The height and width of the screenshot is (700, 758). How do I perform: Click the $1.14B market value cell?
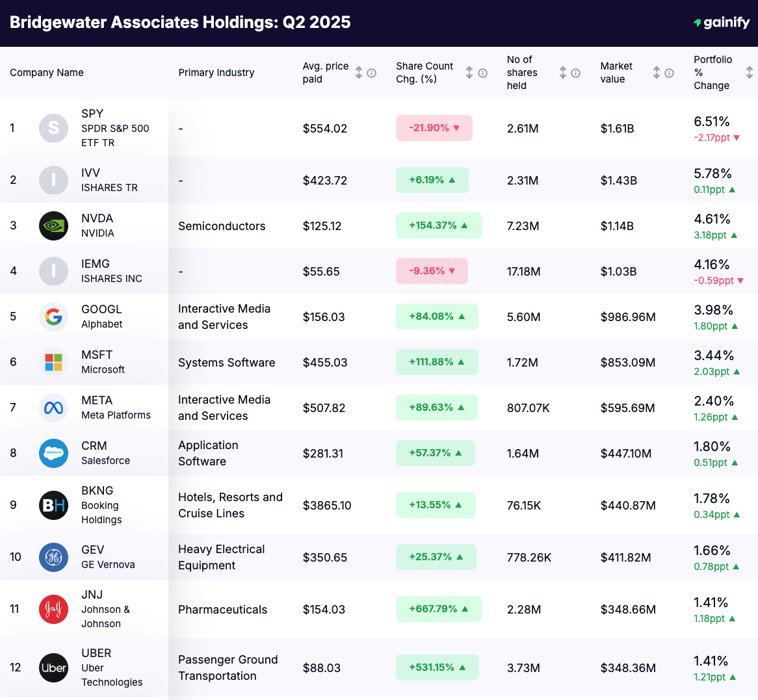(617, 226)
